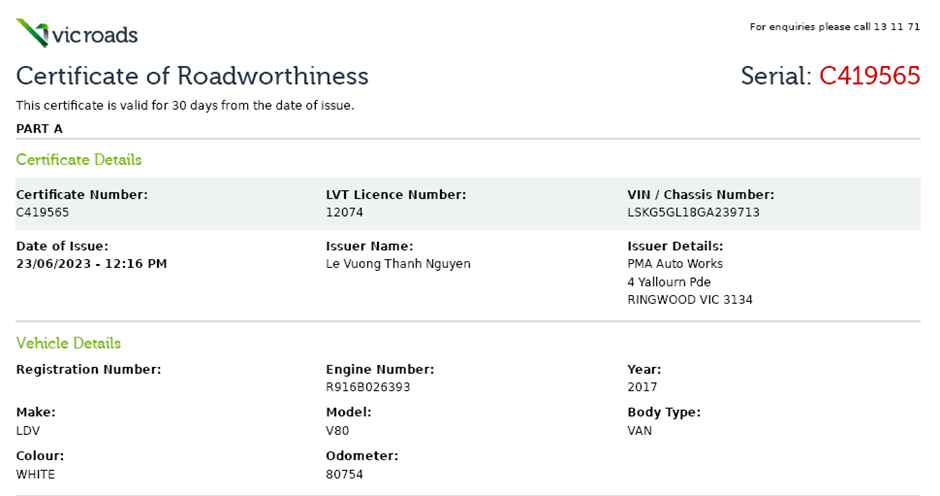Select the Vehicle Details section heading
This screenshot has height=496, width=940.
coord(68,343)
